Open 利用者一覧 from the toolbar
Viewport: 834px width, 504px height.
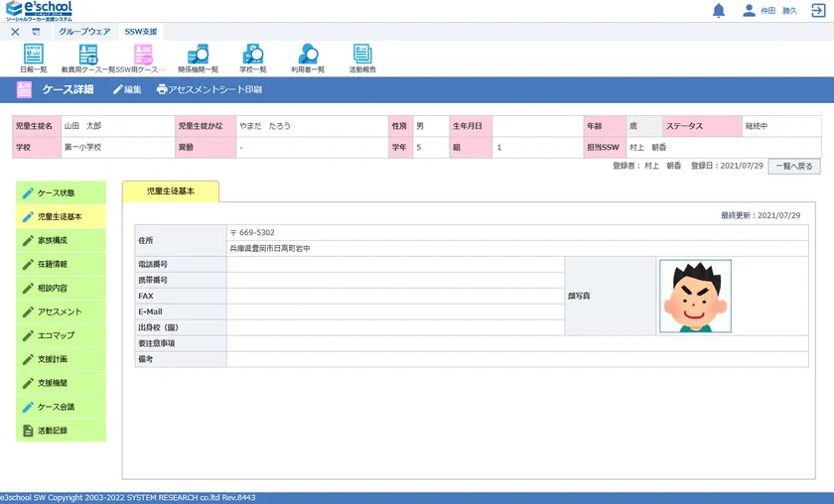point(308,59)
